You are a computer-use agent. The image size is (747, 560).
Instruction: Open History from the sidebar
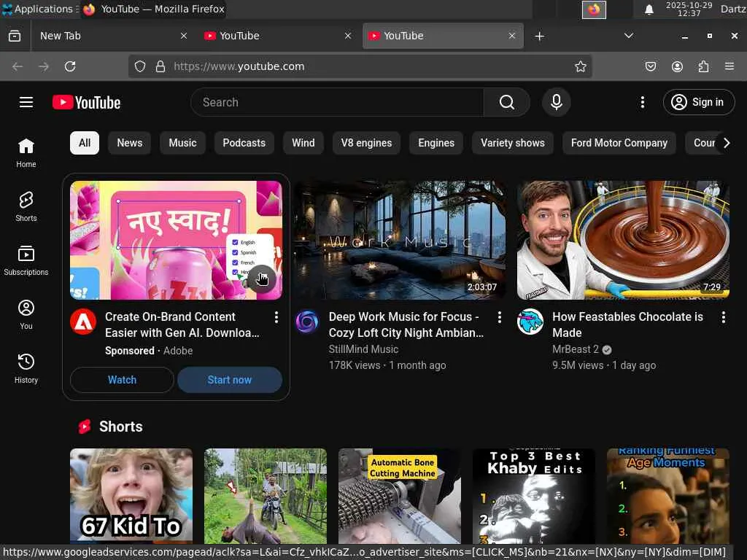pyautogui.click(x=26, y=368)
